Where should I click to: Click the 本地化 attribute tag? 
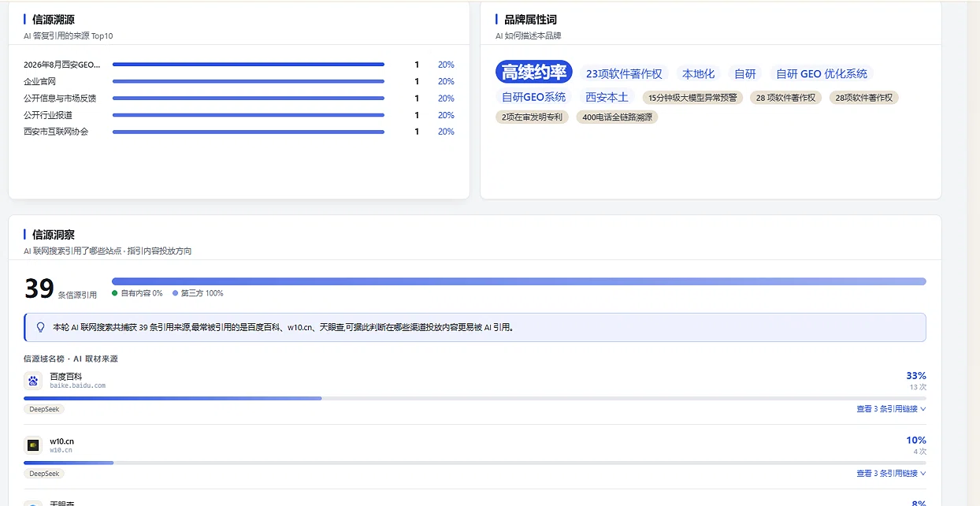coord(698,73)
